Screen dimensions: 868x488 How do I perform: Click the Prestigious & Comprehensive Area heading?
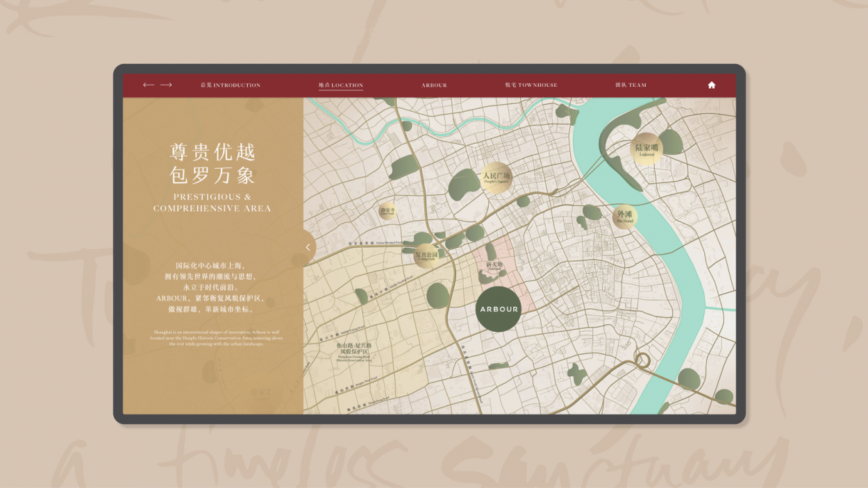coord(212,202)
